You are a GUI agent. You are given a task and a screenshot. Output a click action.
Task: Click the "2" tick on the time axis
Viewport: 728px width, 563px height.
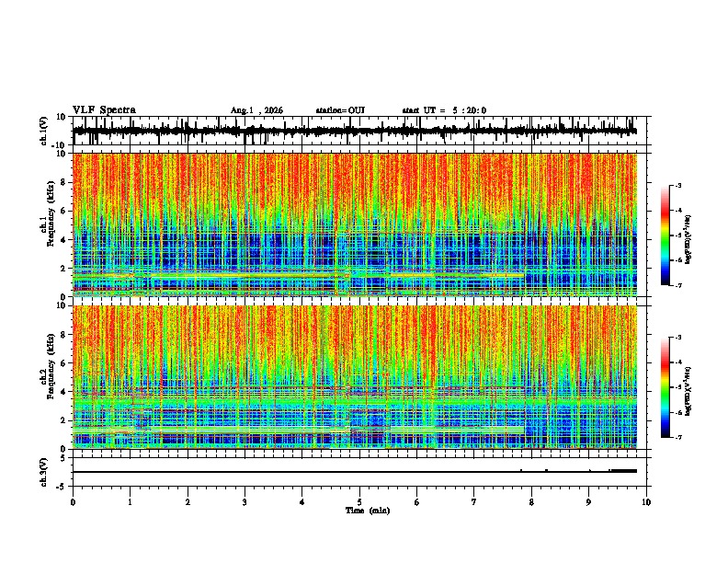188,502
